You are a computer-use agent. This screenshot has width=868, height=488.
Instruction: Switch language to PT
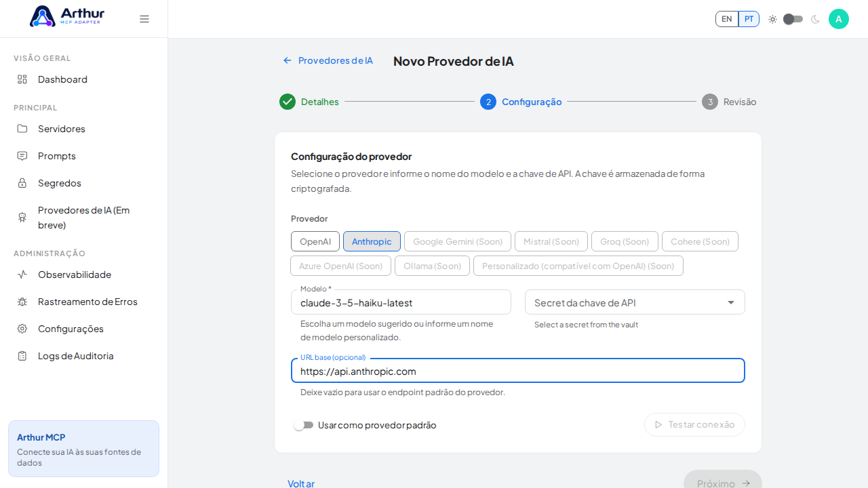[x=749, y=19]
